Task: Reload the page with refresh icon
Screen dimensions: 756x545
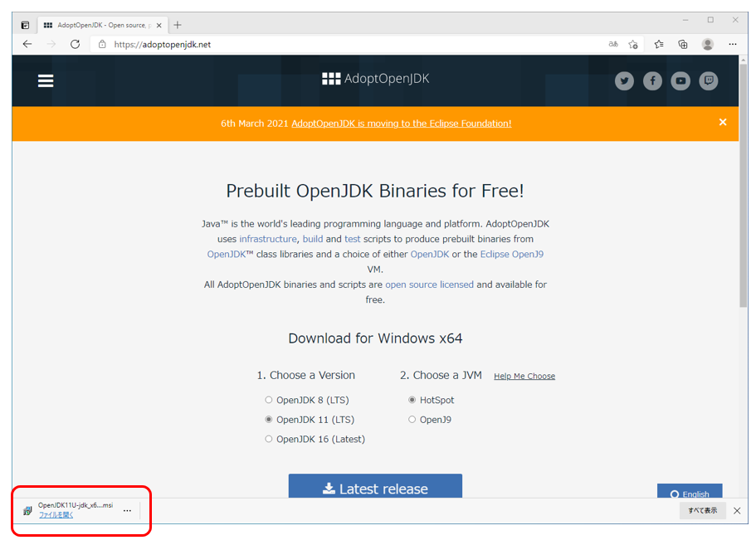Action: click(76, 44)
